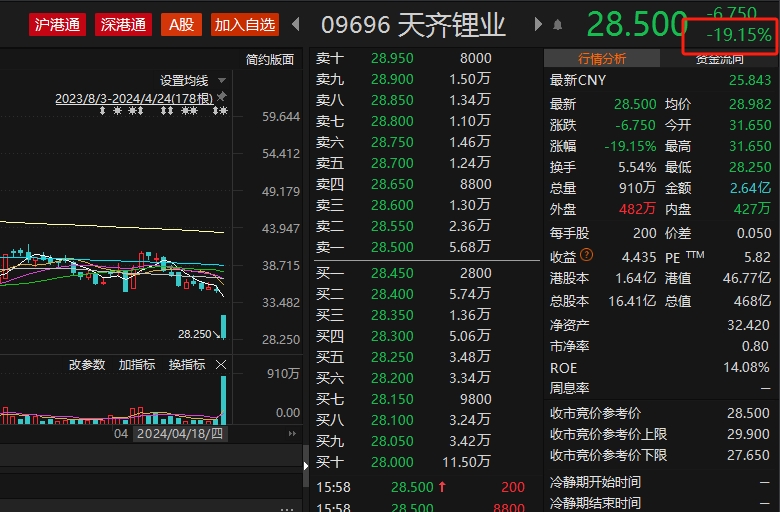Viewport: 780px width, 512px height.
Task: Switch to 简约版面 layout
Action: pyautogui.click(x=270, y=60)
